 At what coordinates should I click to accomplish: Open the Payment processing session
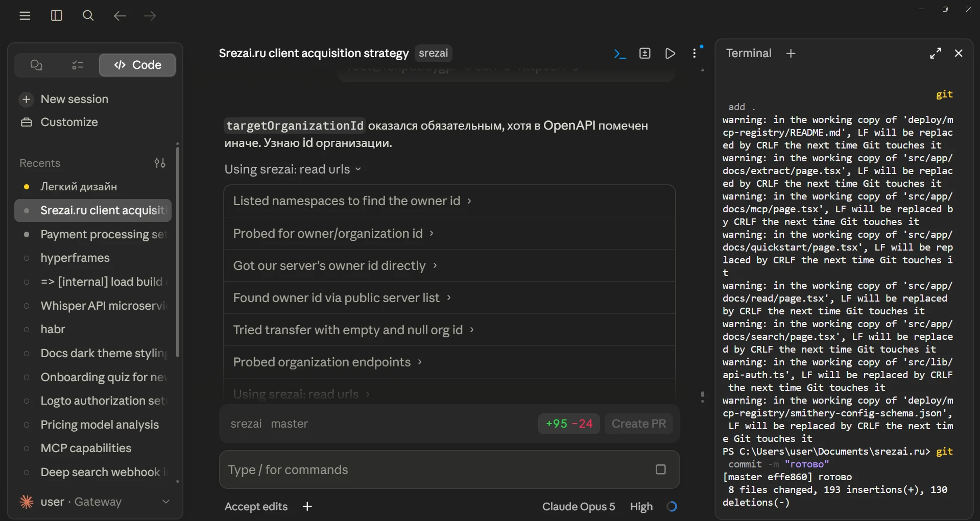click(93, 234)
